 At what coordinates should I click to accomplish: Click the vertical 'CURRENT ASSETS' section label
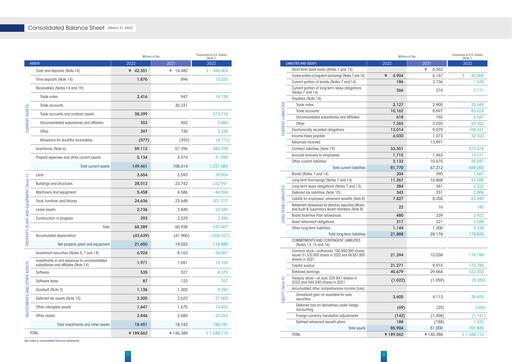coord(27,118)
